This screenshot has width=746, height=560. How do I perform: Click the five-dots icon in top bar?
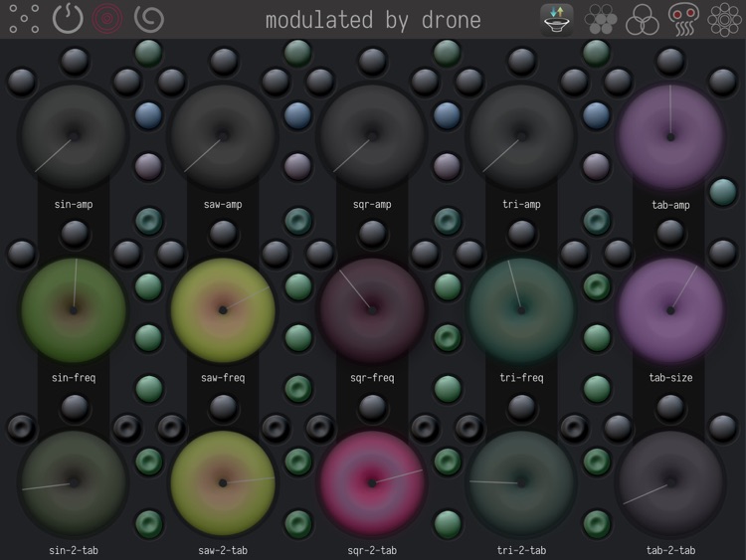24,19
